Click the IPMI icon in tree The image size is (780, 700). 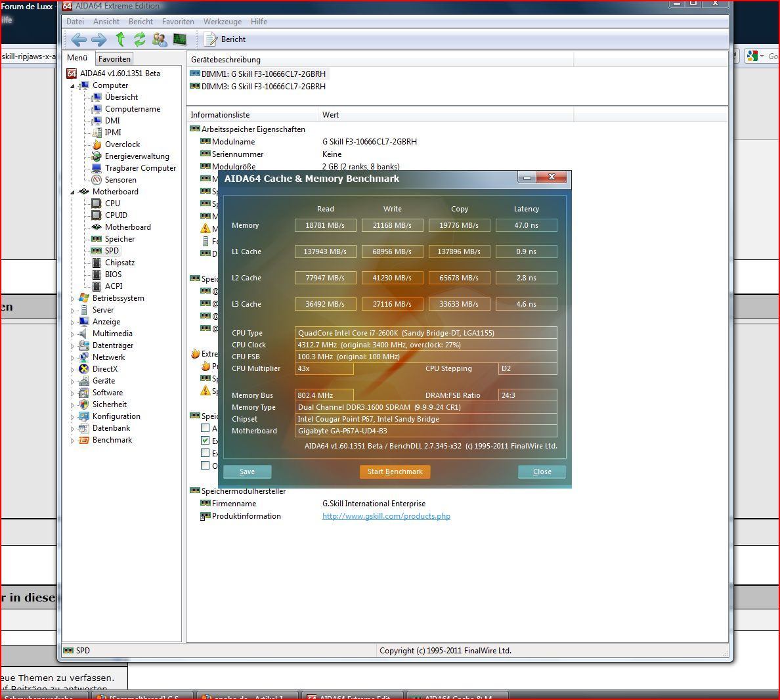pyautogui.click(x=97, y=133)
